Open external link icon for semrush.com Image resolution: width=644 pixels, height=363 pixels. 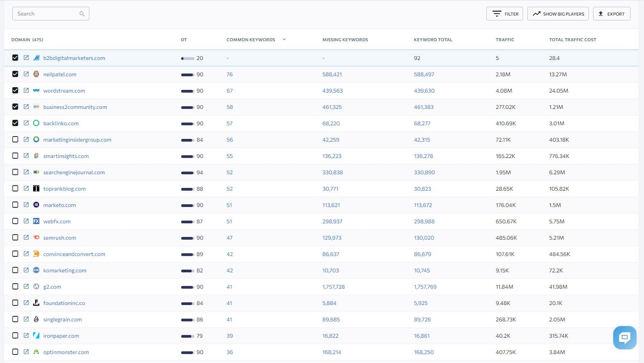pos(26,237)
